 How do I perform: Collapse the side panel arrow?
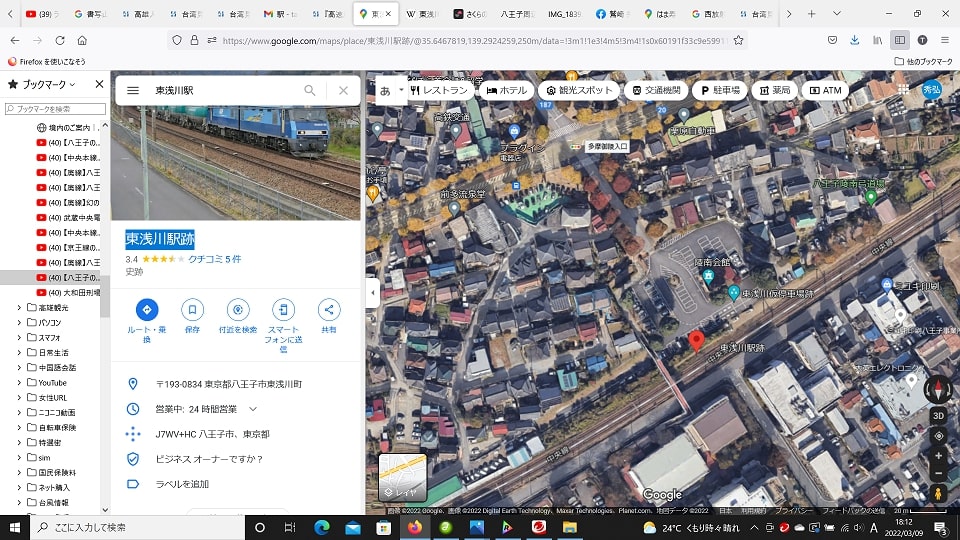(372, 292)
